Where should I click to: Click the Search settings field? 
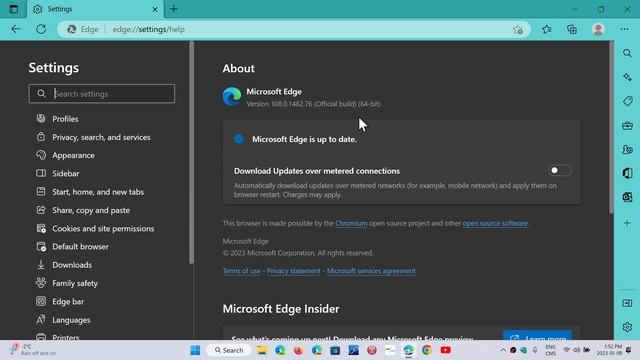[x=102, y=93]
